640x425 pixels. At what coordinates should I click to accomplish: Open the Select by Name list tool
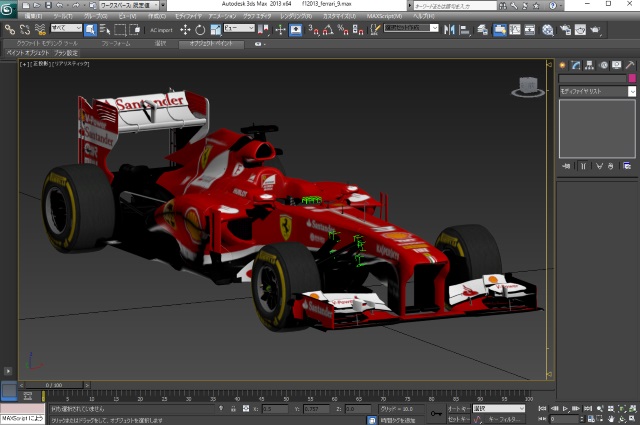pos(105,30)
